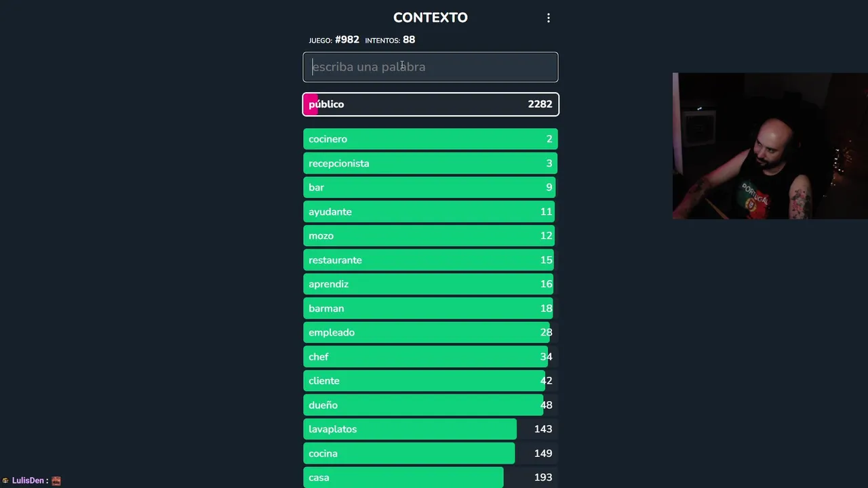
Task: Click the 'barman' guess row
Action: (431, 308)
